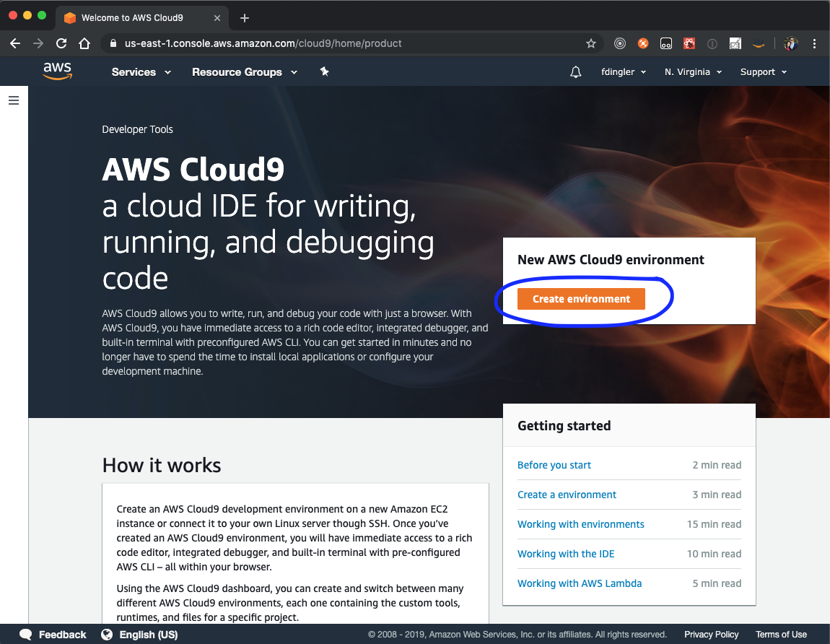Open the Support dropdown menu
The height and width of the screenshot is (644, 830).
point(764,72)
